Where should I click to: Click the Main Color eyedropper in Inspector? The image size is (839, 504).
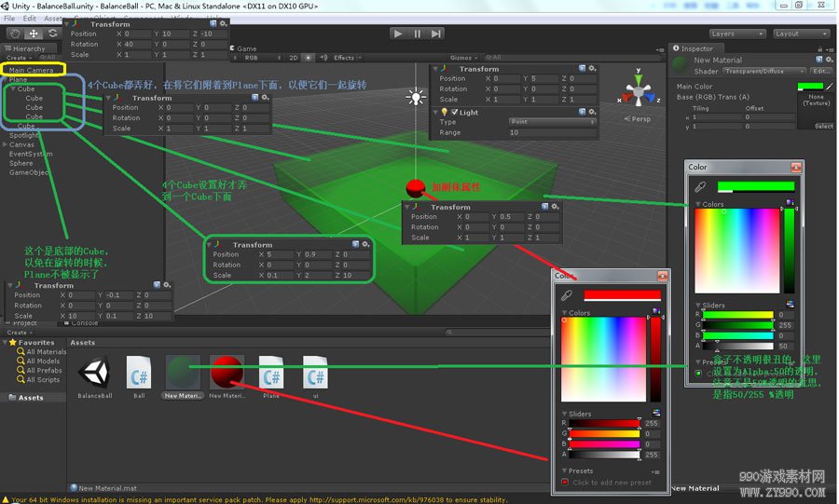[830, 86]
